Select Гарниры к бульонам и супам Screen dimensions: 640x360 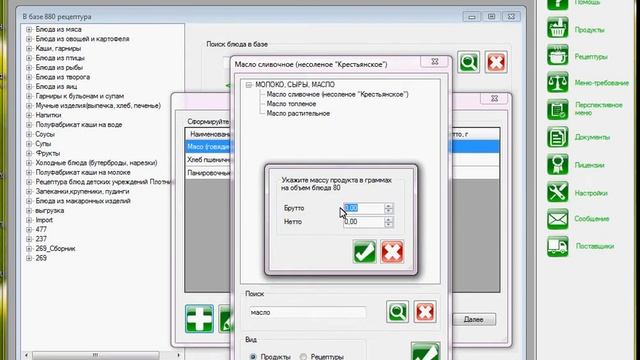80,96
